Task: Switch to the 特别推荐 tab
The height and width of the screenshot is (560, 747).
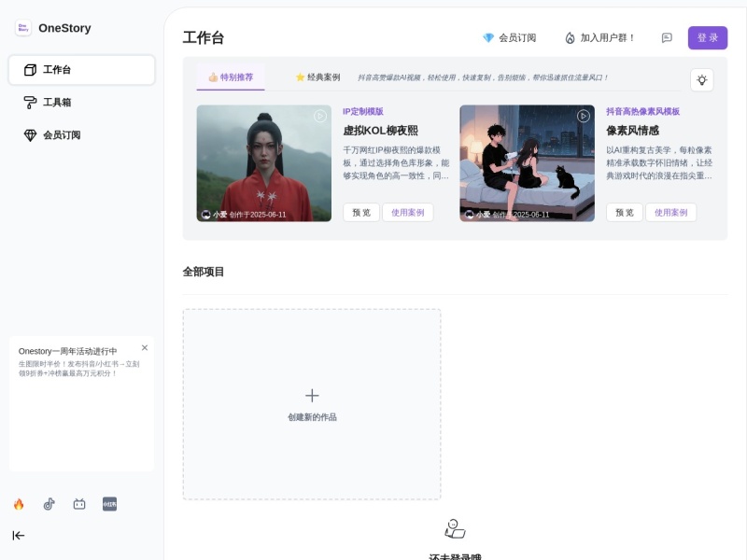Action: 231,77
